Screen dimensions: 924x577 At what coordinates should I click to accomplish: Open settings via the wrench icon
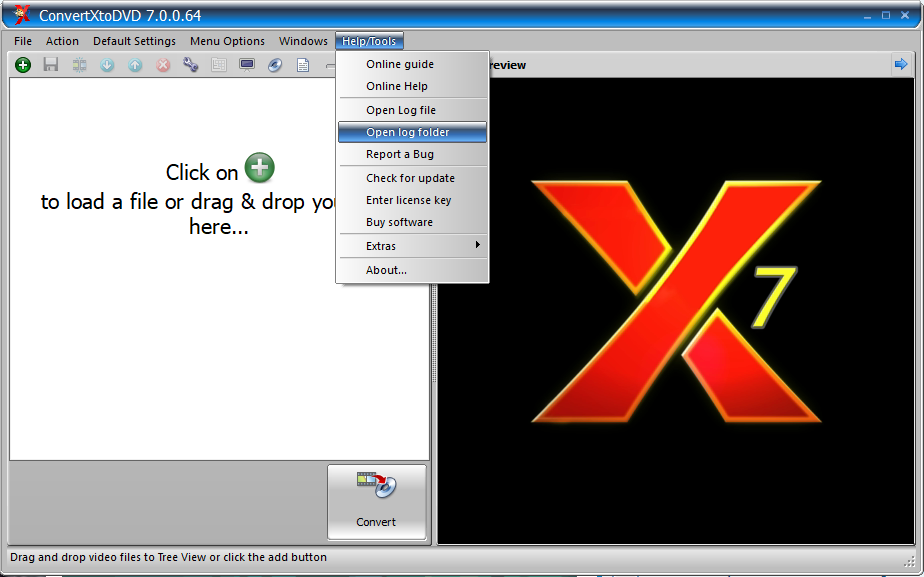[190, 65]
